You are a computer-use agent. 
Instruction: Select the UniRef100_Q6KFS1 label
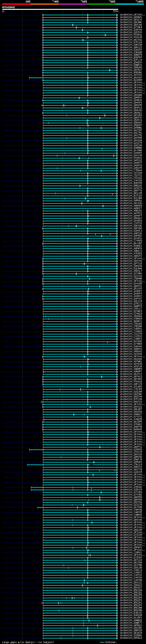[131, 286]
